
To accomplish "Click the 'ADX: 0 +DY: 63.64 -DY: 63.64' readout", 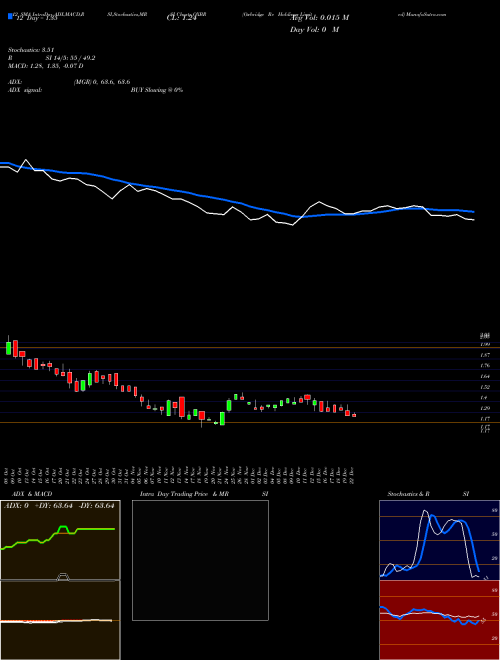I will tap(59, 506).
